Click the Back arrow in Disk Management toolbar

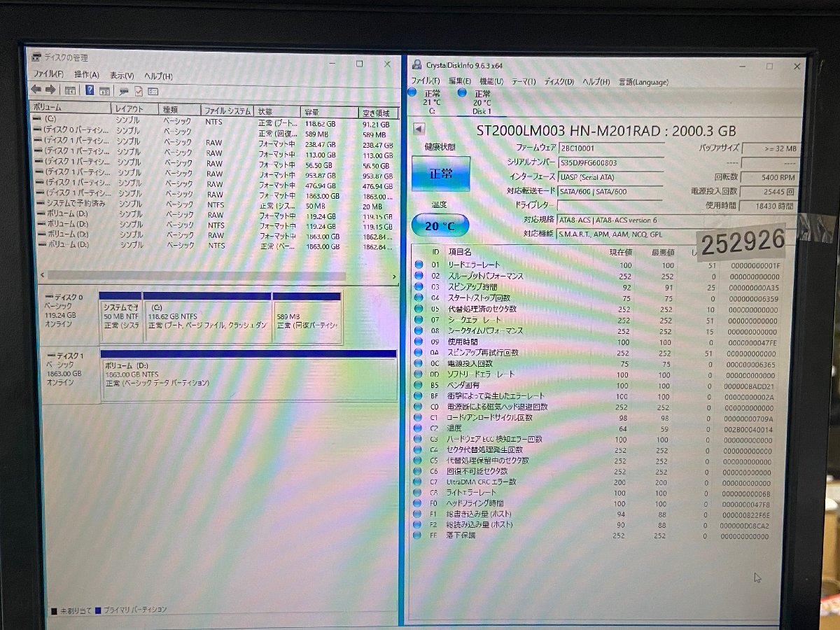pos(36,90)
